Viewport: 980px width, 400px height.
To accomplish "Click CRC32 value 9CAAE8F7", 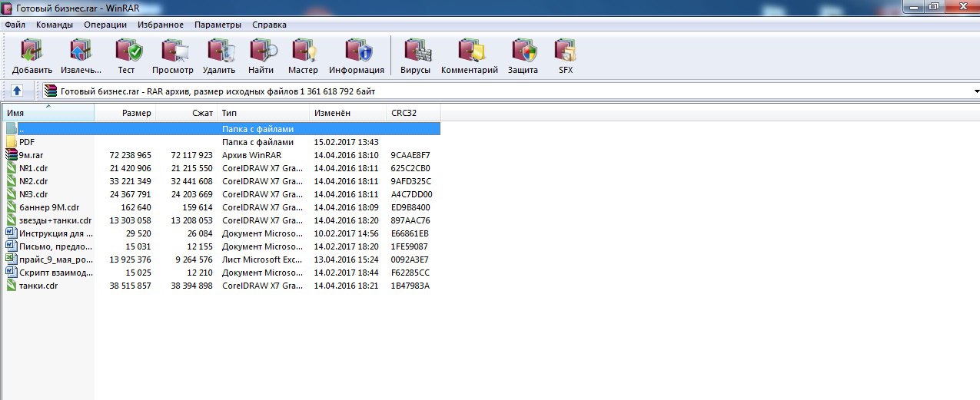I will [410, 155].
